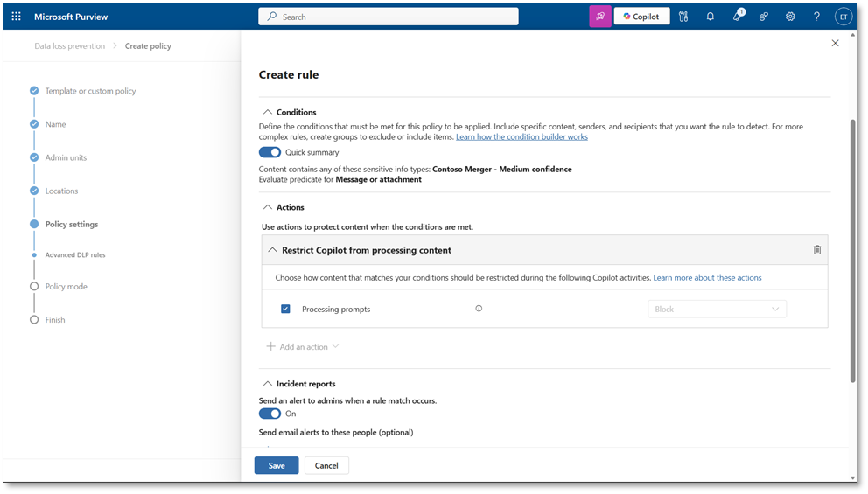Click the plus icon for Add an action

(x=270, y=346)
